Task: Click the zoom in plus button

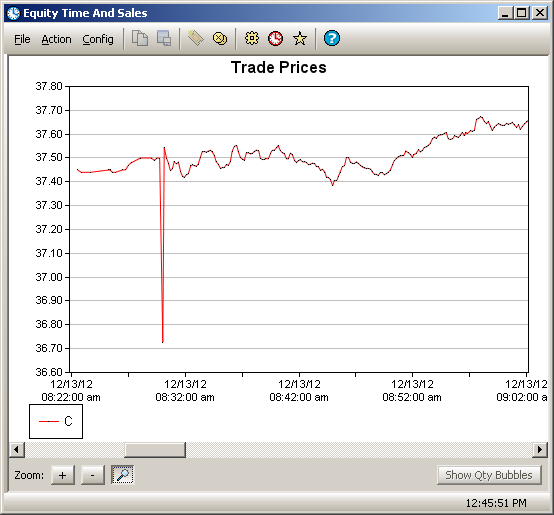Action: click(x=63, y=475)
